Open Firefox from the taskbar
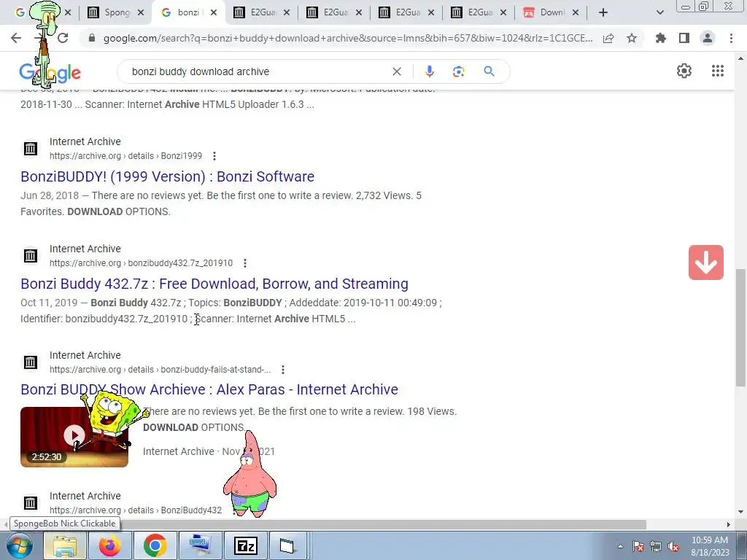747x560 pixels. click(x=109, y=545)
